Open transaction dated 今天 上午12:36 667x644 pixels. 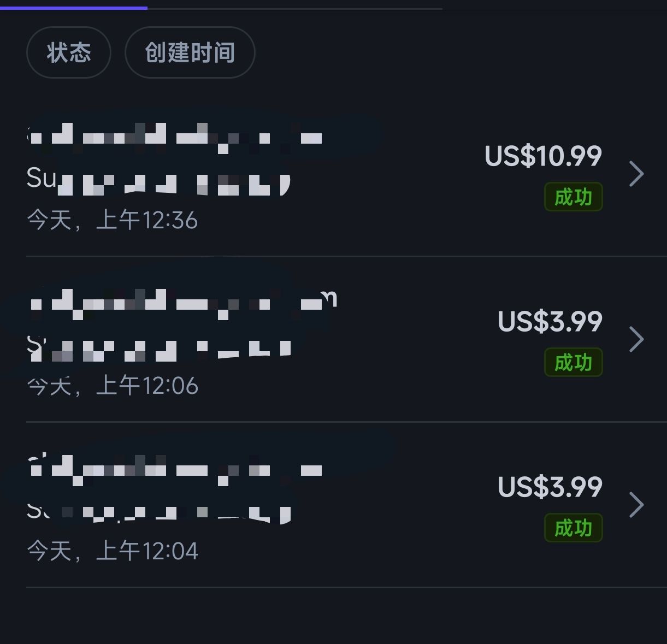pyautogui.click(x=346, y=175)
